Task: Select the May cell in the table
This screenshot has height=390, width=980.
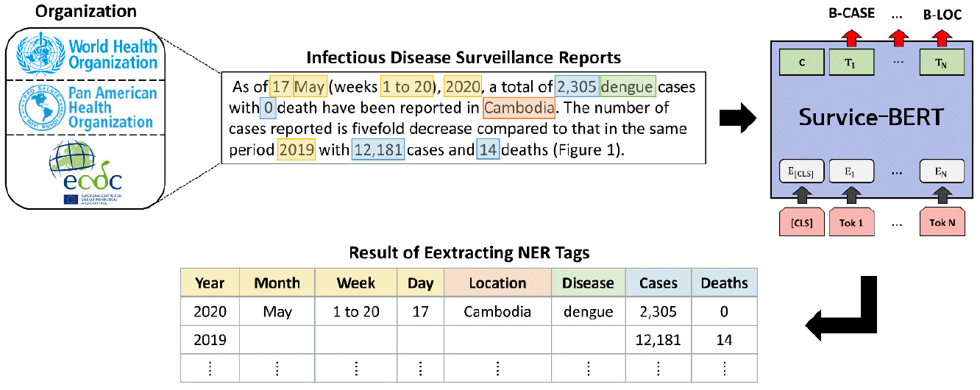Action: pyautogui.click(x=277, y=311)
